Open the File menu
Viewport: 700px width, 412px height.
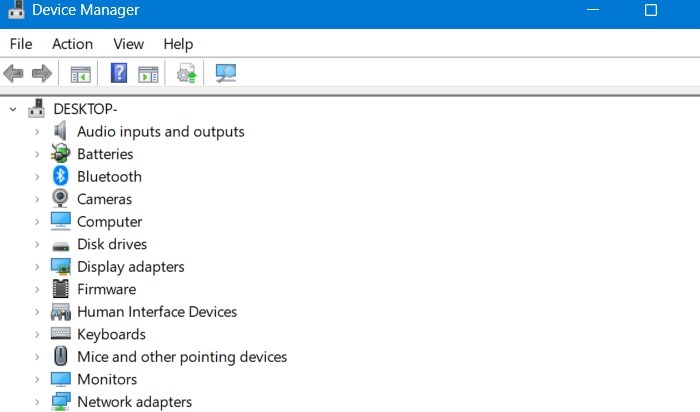tap(21, 44)
